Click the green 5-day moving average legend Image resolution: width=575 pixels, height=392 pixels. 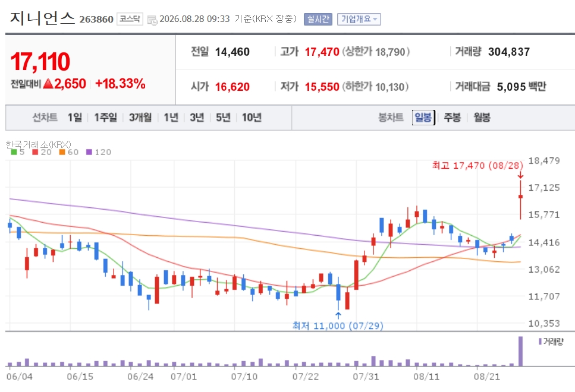(x=18, y=152)
